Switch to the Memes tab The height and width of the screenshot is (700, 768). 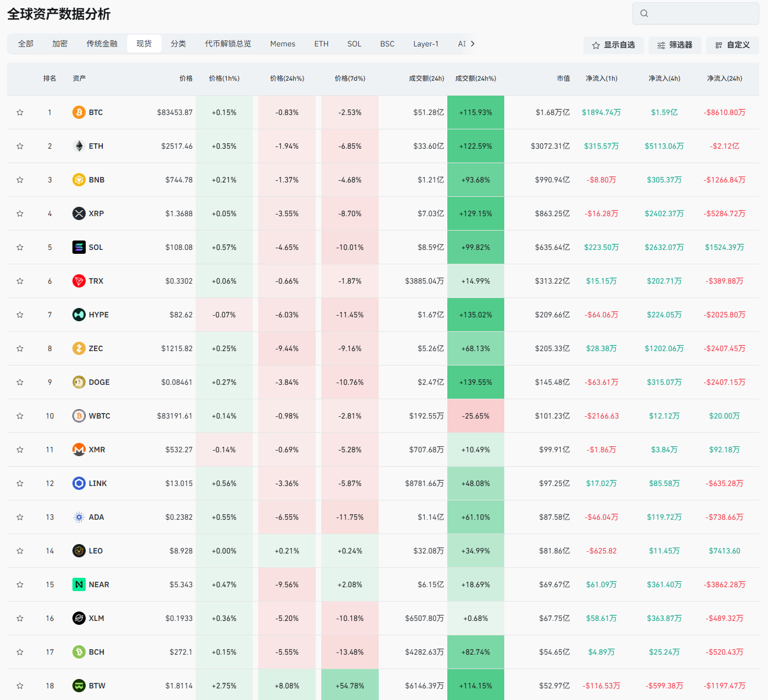coord(283,44)
